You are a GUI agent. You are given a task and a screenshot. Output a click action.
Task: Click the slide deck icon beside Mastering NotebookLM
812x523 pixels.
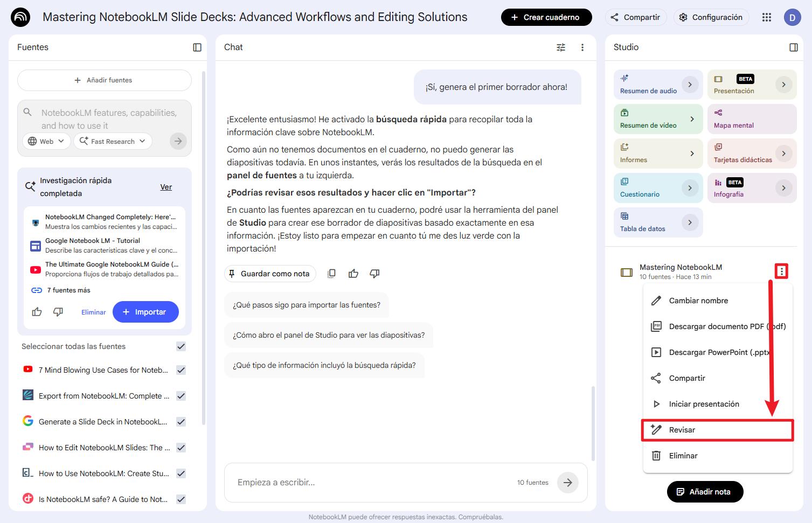tap(627, 273)
